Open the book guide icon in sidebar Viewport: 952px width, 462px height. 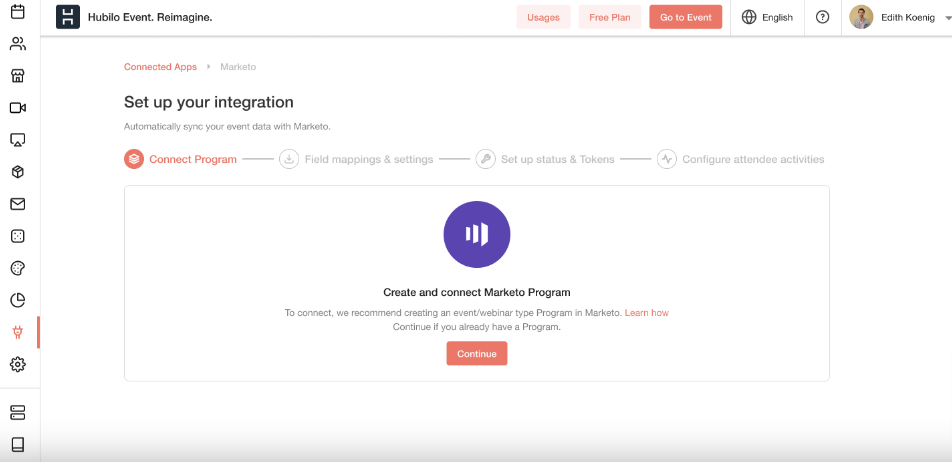(x=18, y=445)
